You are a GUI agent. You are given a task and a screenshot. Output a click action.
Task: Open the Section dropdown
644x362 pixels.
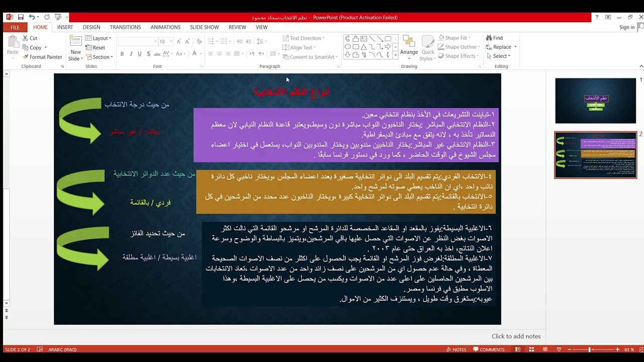[x=99, y=57]
